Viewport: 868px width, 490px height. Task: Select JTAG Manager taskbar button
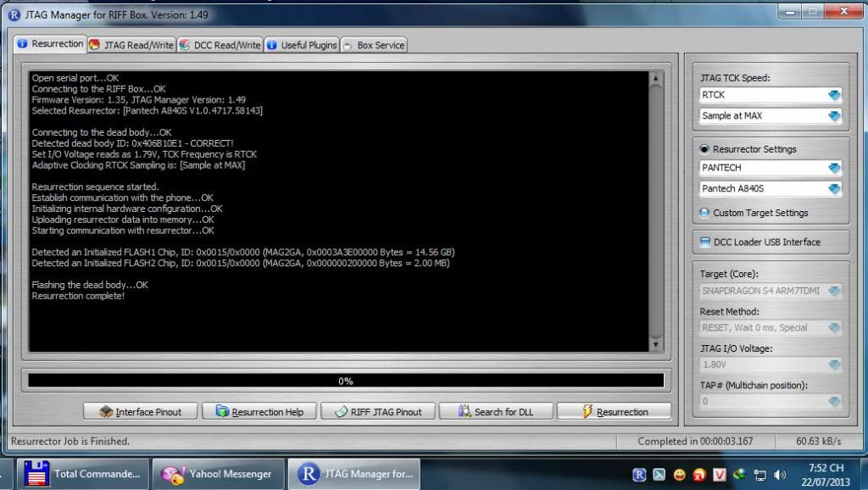click(x=354, y=474)
